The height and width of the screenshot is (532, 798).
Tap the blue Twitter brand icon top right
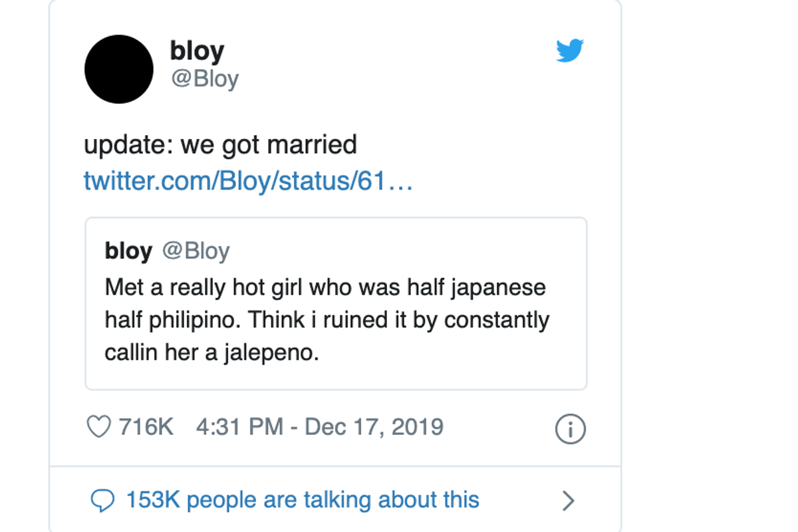(x=570, y=50)
